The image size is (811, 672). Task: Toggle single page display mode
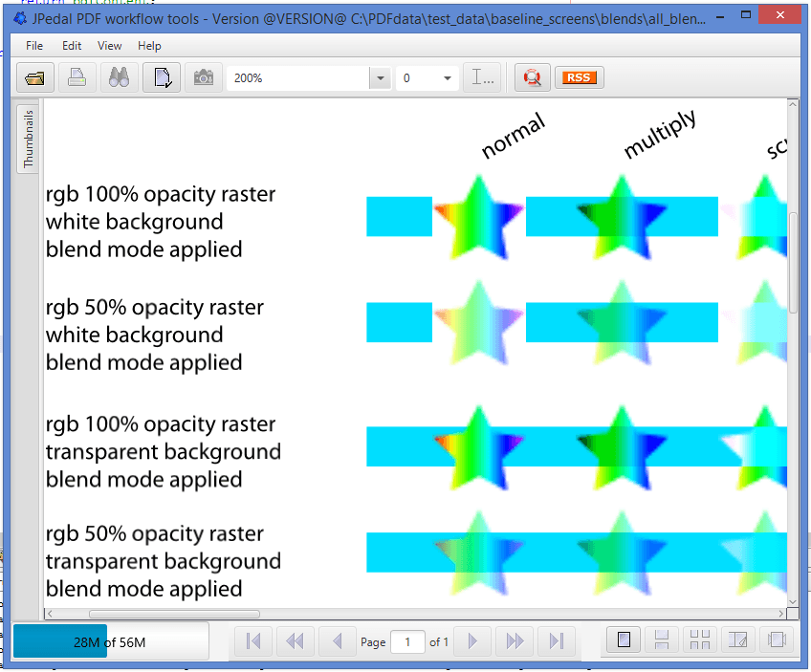click(624, 640)
